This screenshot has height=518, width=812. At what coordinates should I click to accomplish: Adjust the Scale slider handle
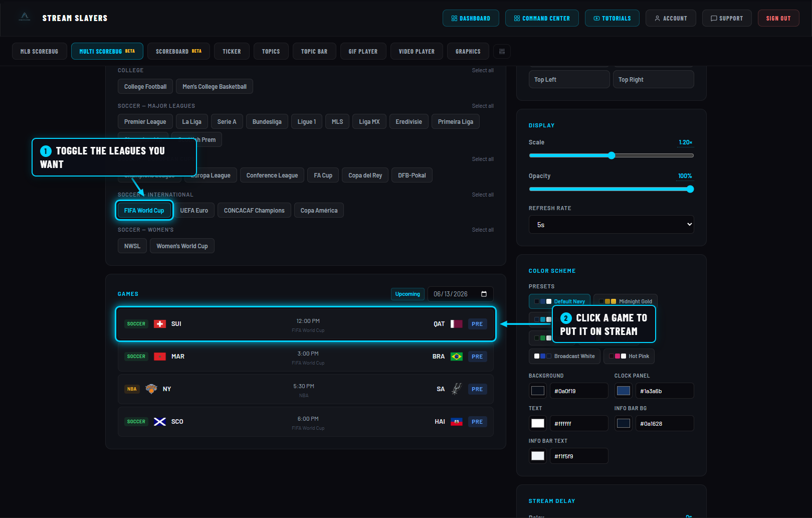pyautogui.click(x=612, y=155)
